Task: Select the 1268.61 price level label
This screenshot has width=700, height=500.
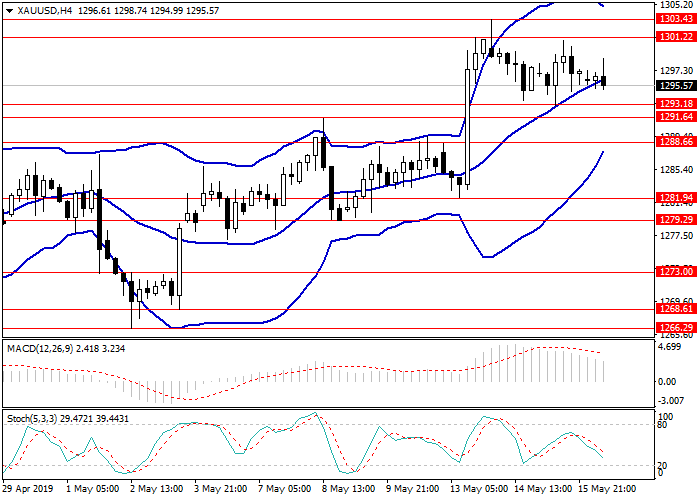Action: pos(677,310)
